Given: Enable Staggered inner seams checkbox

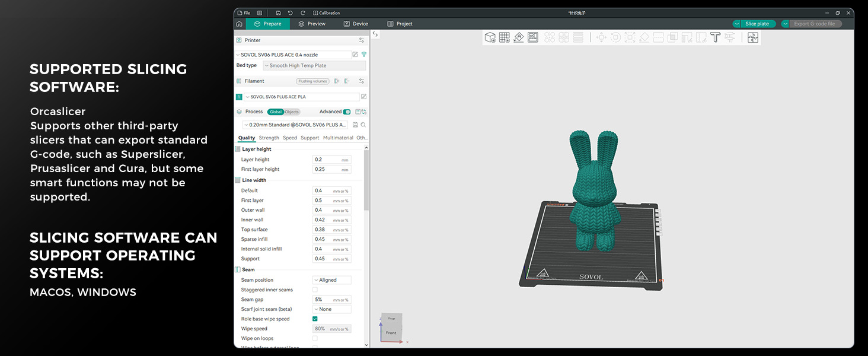Looking at the screenshot, I should 315,290.
